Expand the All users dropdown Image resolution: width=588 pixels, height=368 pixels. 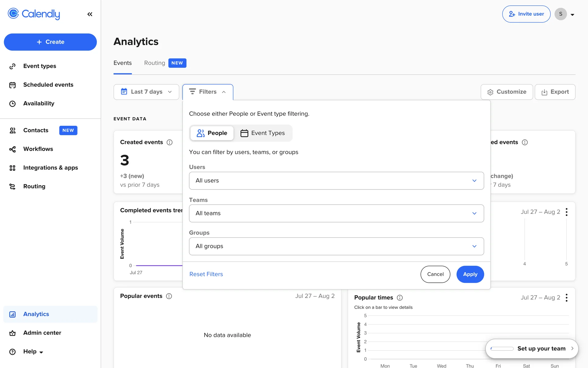(x=336, y=181)
